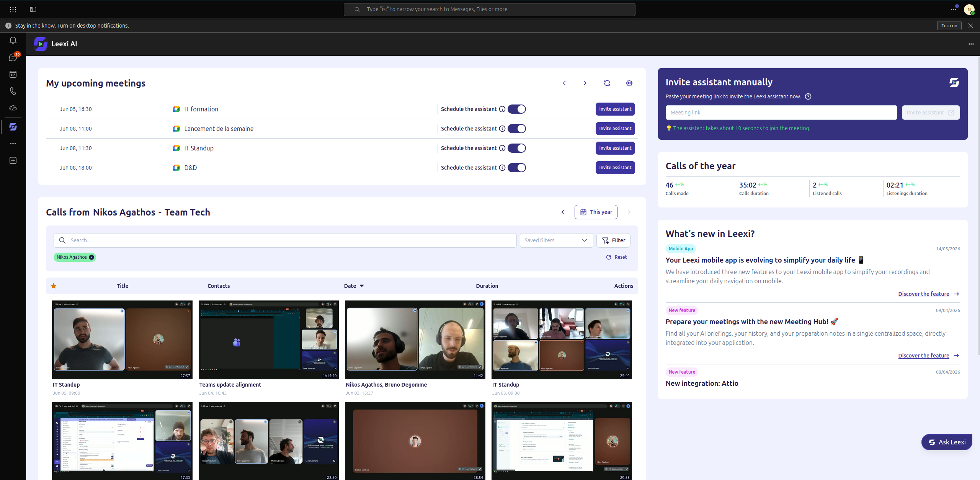
Task: Toggle schedule assistant for Lancement de la semaine
Action: 517,129
